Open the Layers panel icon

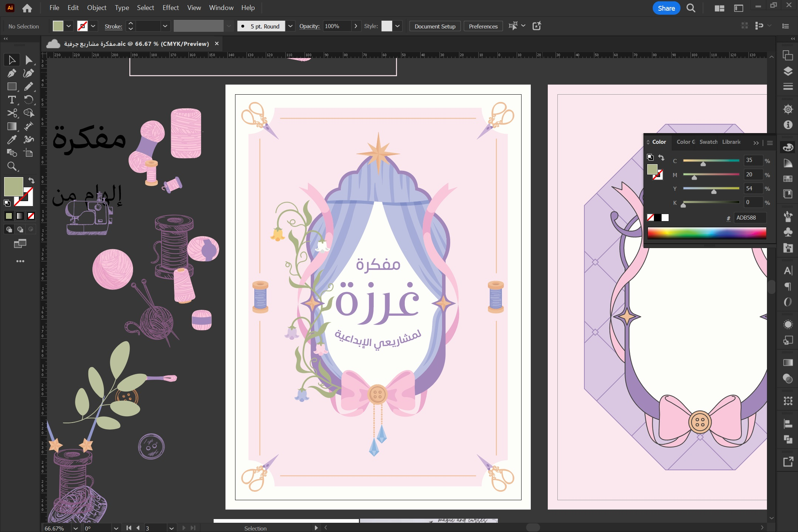[788, 71]
